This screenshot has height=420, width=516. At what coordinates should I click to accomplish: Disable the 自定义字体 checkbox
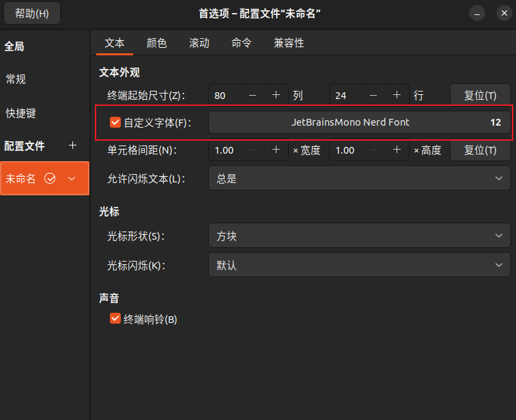click(115, 123)
